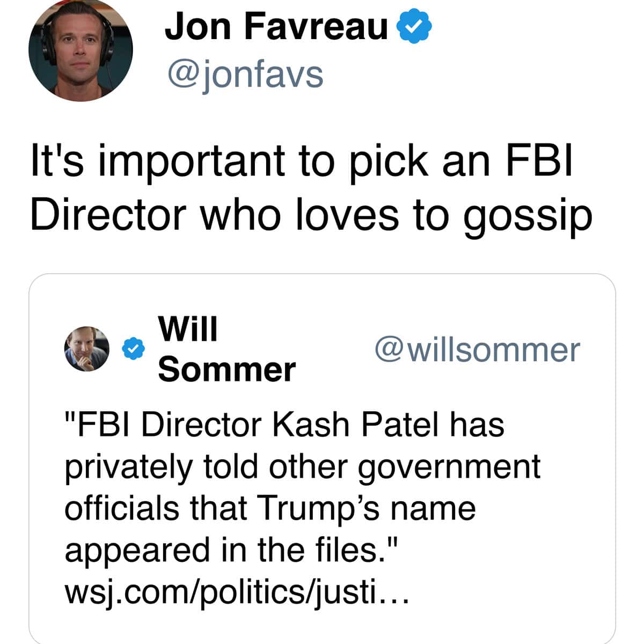This screenshot has height=644, width=644.
Task: Click the Jon Favreau display name
Action: click(276, 26)
